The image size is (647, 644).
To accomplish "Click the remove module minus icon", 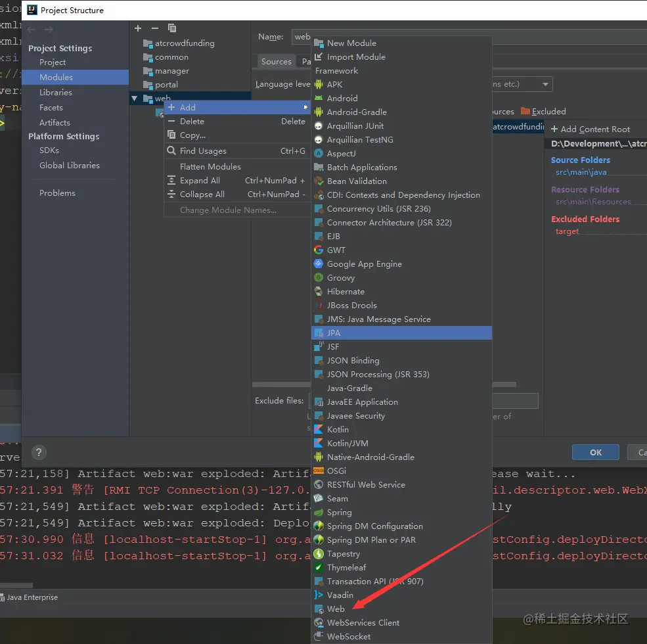I will tap(155, 28).
